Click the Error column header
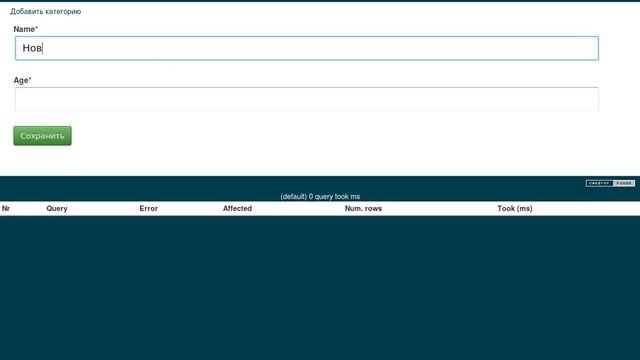This screenshot has height=360, width=640. [149, 209]
